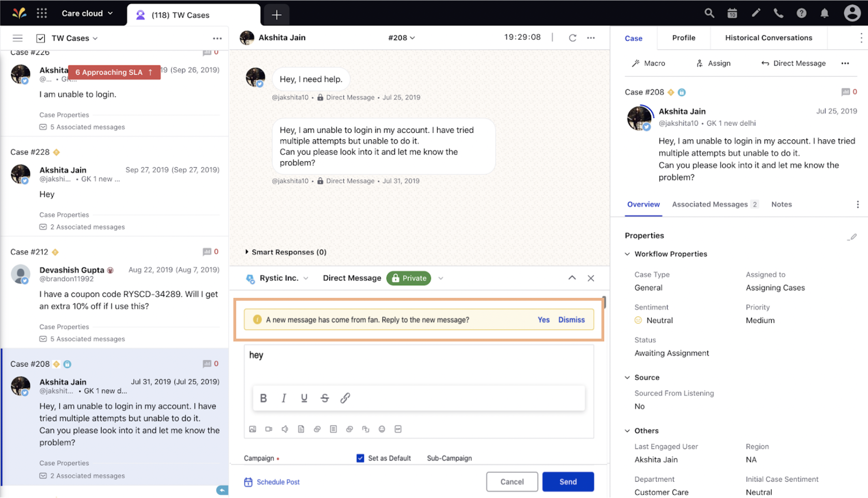This screenshot has height=498, width=868.
Task: Open the phone call icon
Action: click(x=778, y=13)
